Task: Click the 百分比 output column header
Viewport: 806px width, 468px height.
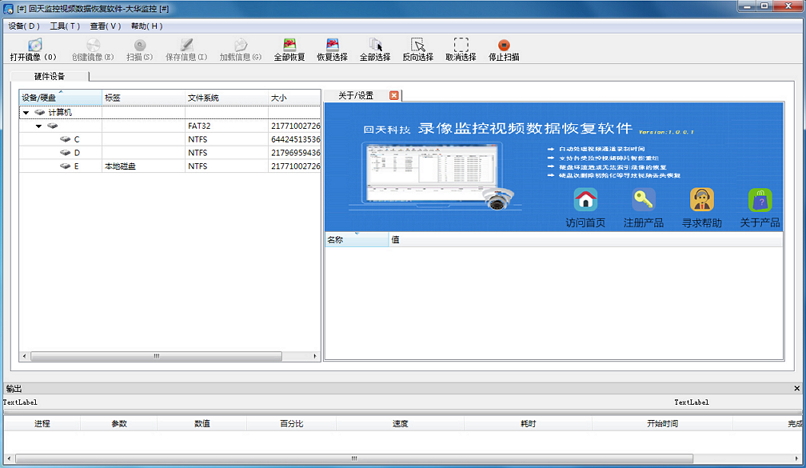Action: tap(291, 424)
